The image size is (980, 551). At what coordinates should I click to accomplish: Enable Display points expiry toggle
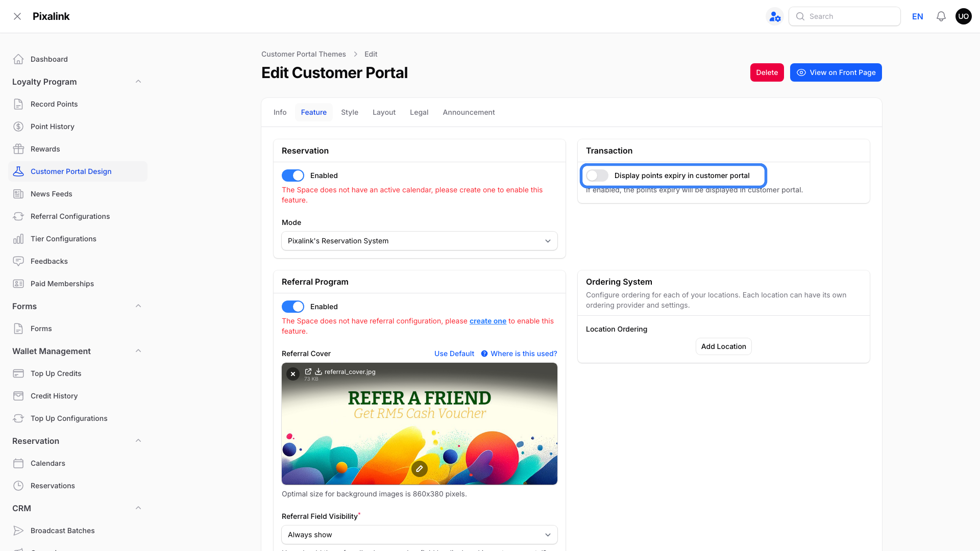pos(597,176)
